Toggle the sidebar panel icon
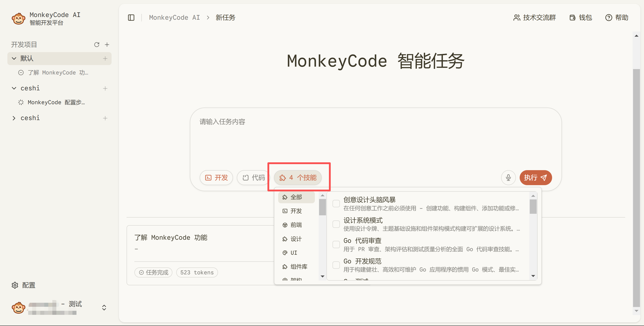The width and height of the screenshot is (644, 326). click(131, 17)
